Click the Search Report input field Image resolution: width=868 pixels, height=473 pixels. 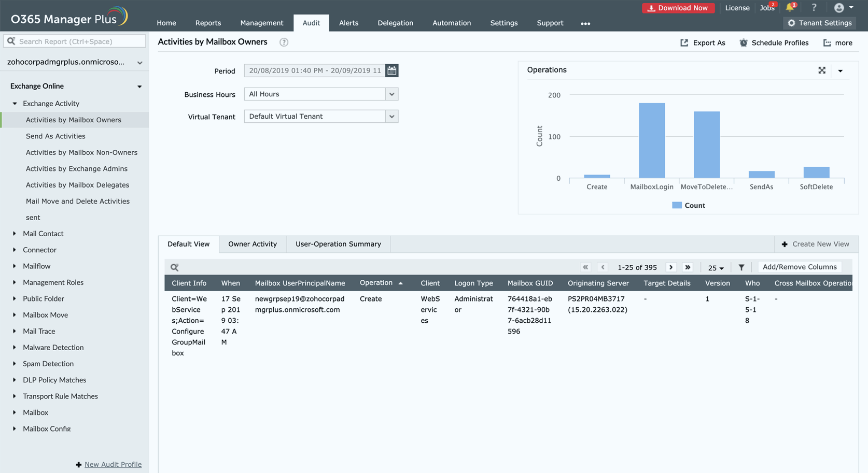click(x=80, y=41)
